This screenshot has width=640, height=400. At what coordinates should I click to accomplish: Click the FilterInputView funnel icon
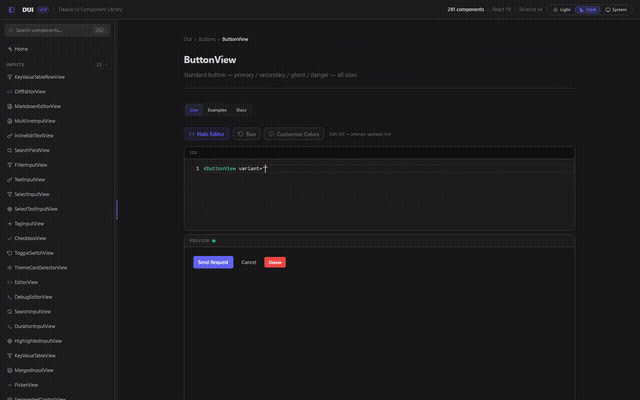click(9, 165)
